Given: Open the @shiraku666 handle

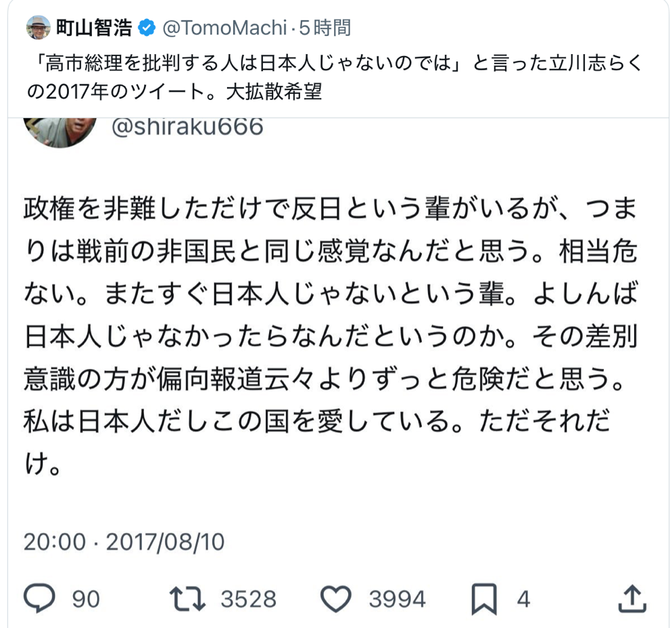Looking at the screenshot, I should click(186, 126).
